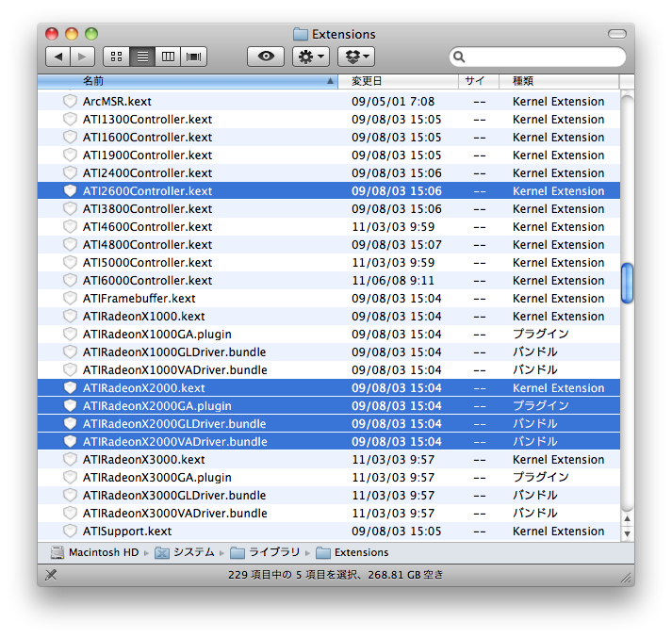Click the blue vertical scrollbar thumb
672x638 pixels.
click(627, 284)
